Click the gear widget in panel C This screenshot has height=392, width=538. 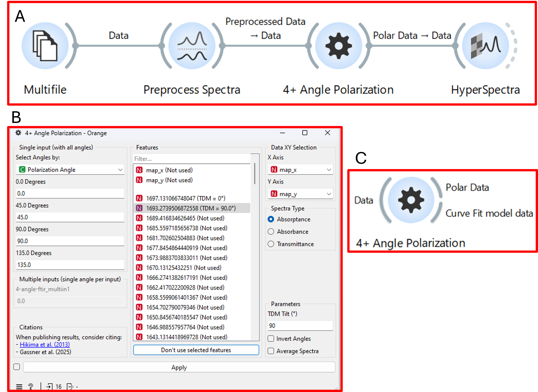[411, 200]
